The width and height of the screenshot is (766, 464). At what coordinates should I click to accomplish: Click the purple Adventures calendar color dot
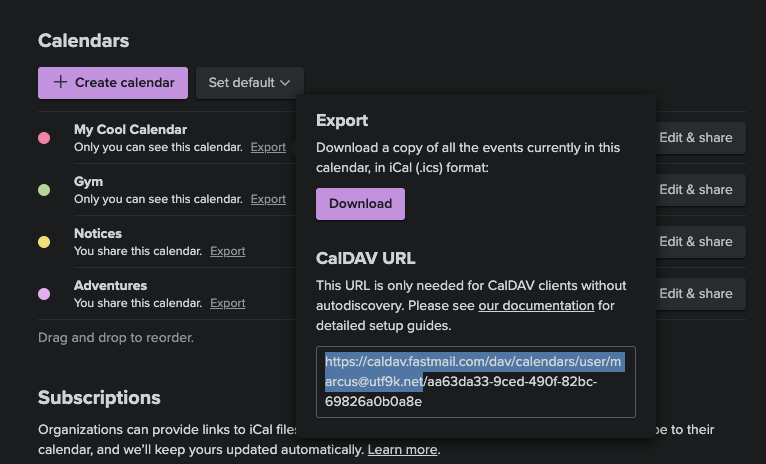coord(44,294)
